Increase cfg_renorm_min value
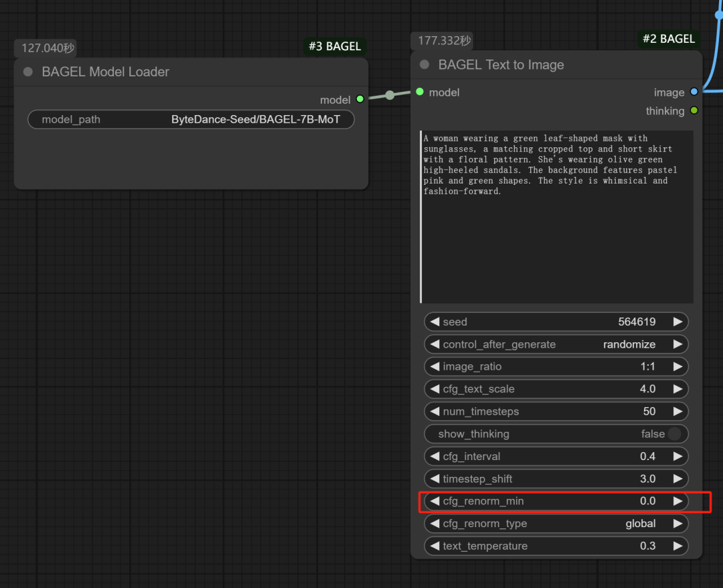 pos(677,501)
